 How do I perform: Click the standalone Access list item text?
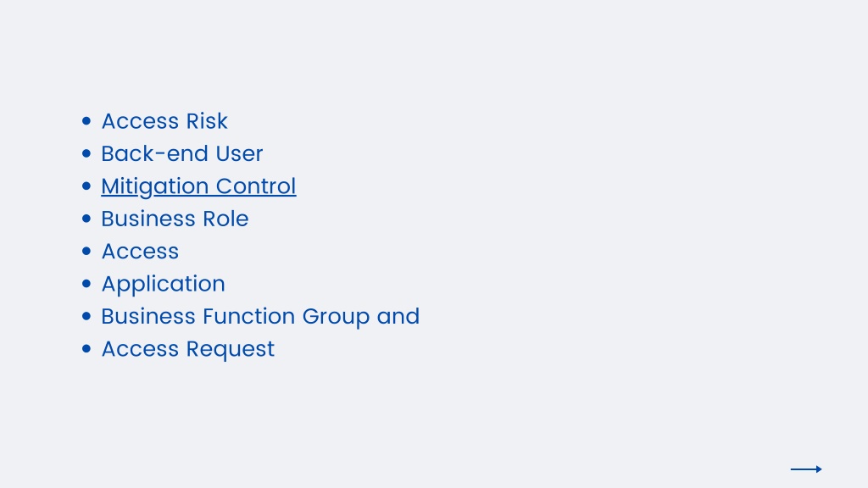point(140,252)
